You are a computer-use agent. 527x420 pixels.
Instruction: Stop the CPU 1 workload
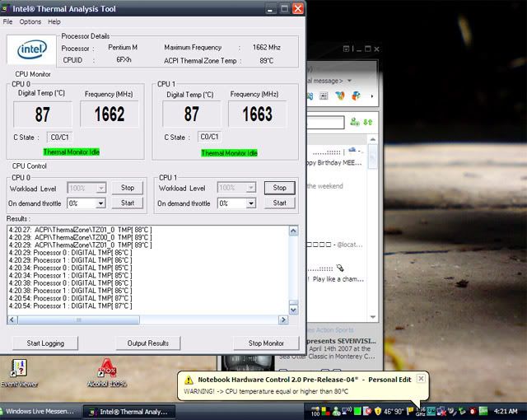point(280,188)
